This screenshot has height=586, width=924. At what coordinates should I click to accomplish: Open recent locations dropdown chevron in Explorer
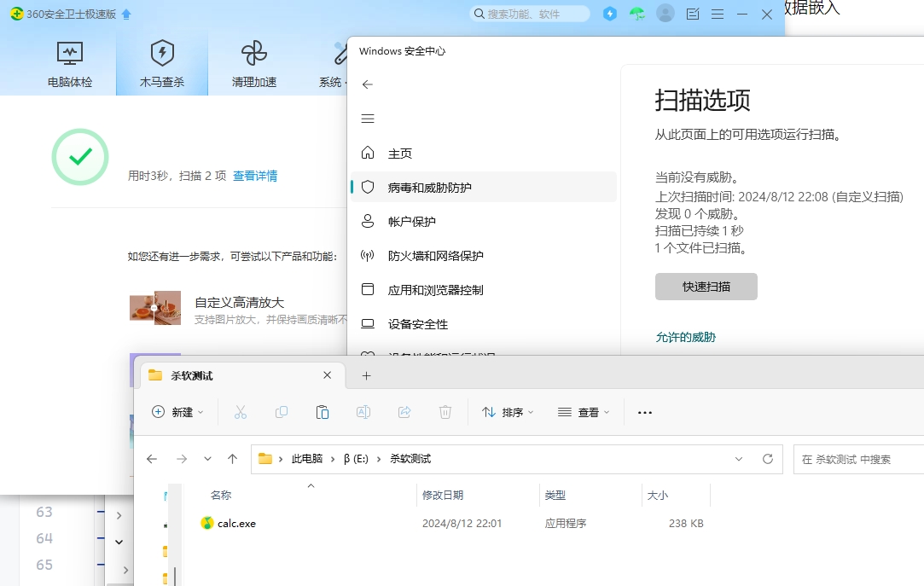207,459
